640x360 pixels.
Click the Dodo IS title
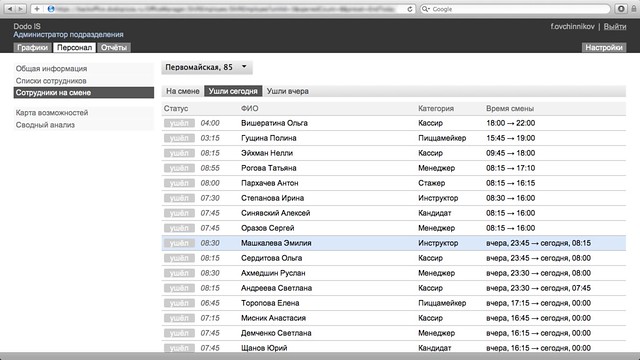(27, 27)
